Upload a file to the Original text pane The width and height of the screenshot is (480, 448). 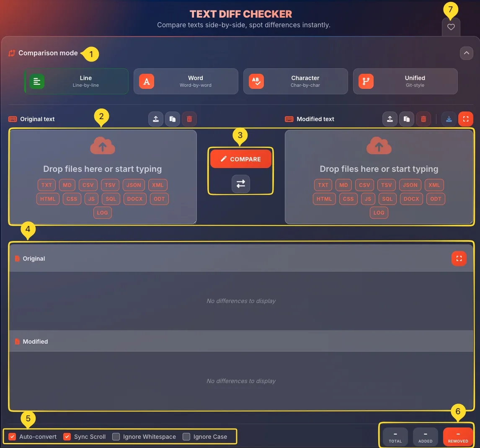[155, 119]
